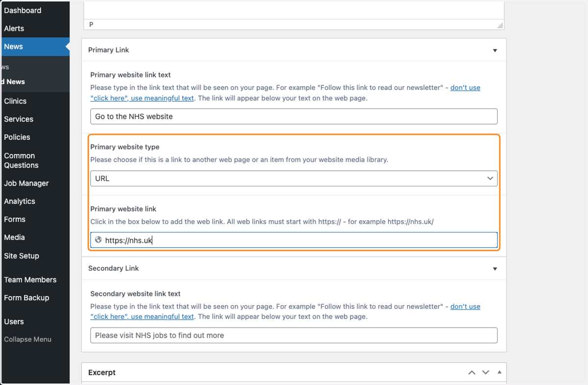Open Form Backup in the sidebar
The height and width of the screenshot is (385, 588).
[x=26, y=298]
